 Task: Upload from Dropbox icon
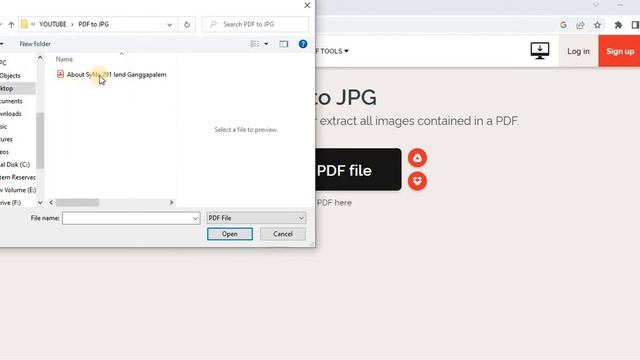pyautogui.click(x=417, y=181)
